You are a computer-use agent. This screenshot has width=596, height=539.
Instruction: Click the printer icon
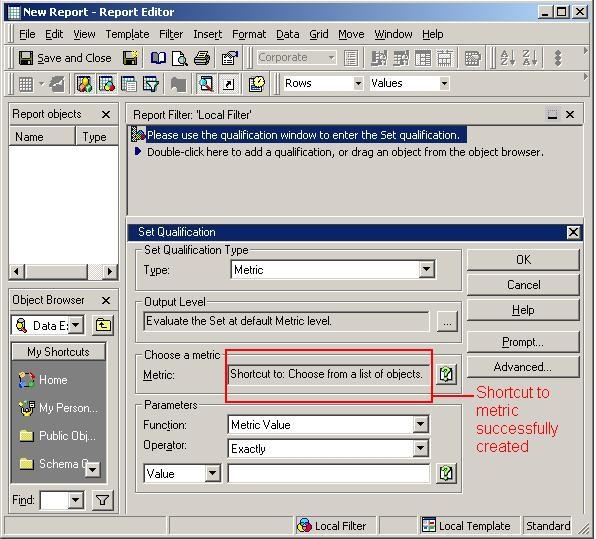click(x=202, y=58)
